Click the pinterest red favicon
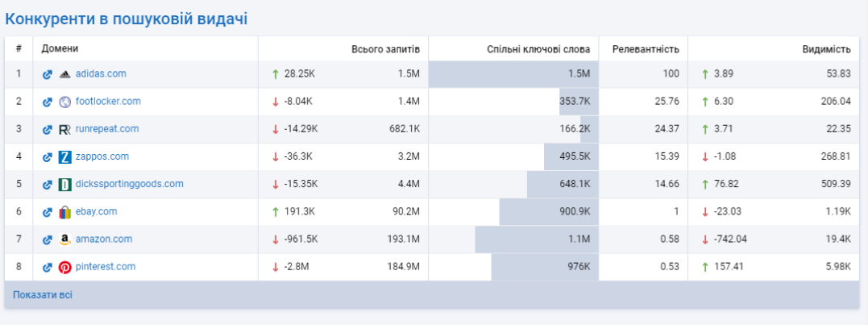868x325 pixels. click(64, 268)
